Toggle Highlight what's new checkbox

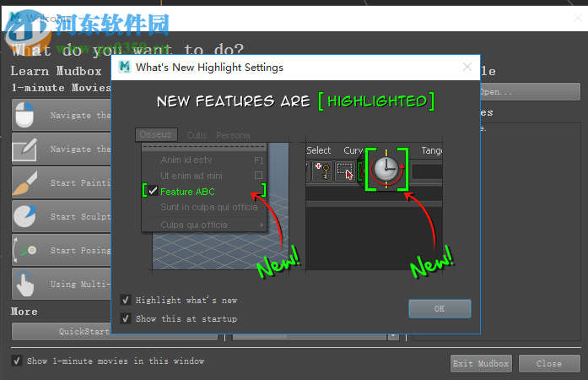pos(126,300)
